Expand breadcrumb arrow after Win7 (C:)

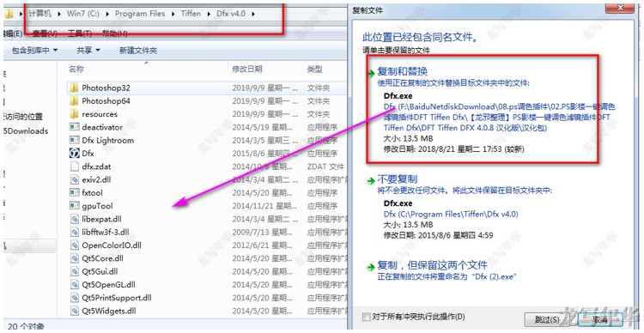coord(107,14)
